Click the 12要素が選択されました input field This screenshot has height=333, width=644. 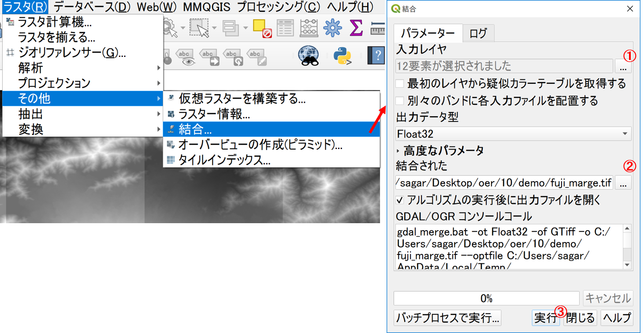pos(504,66)
